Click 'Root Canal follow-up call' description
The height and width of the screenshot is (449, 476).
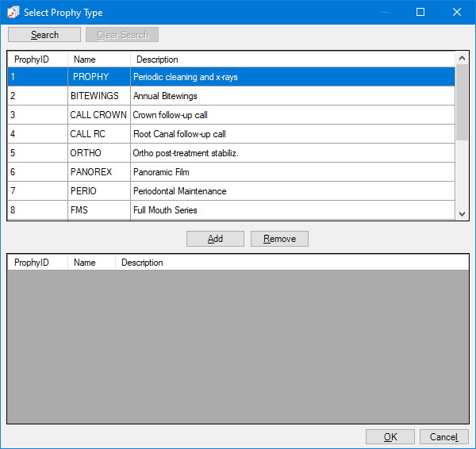click(293, 134)
